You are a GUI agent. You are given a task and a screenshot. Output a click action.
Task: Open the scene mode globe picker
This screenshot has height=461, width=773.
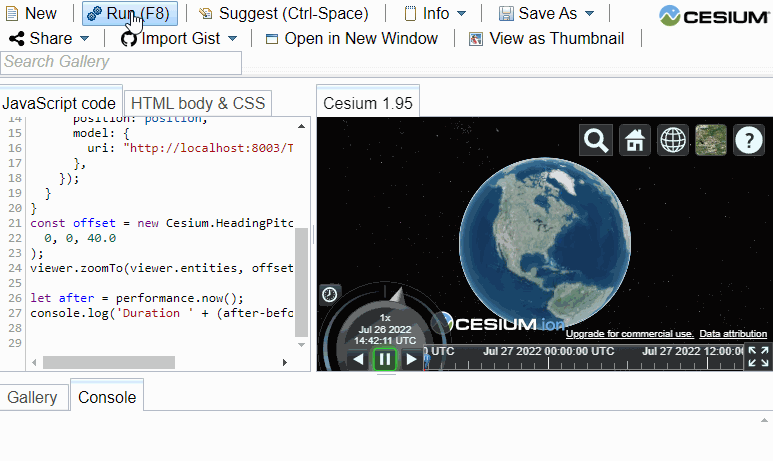[x=673, y=141]
